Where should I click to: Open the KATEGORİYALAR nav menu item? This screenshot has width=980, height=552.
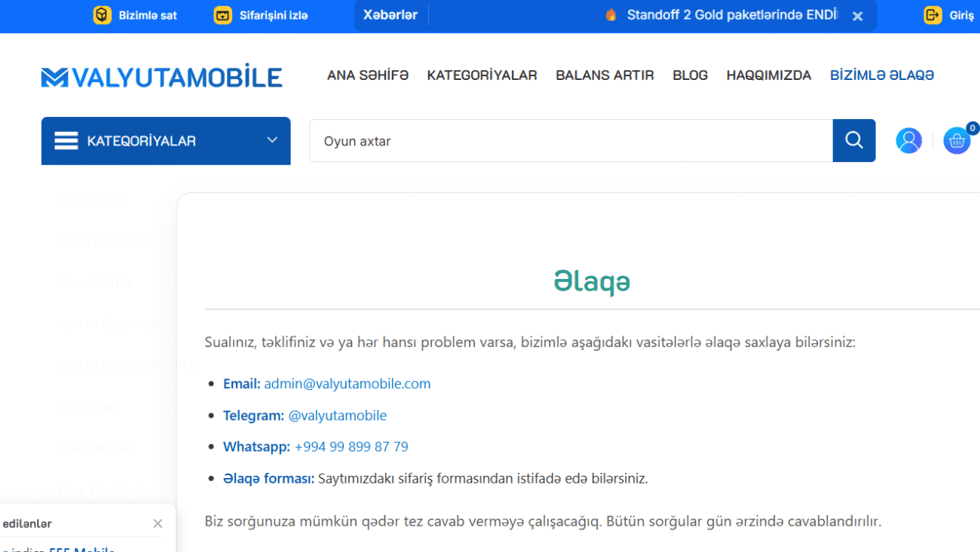point(482,75)
